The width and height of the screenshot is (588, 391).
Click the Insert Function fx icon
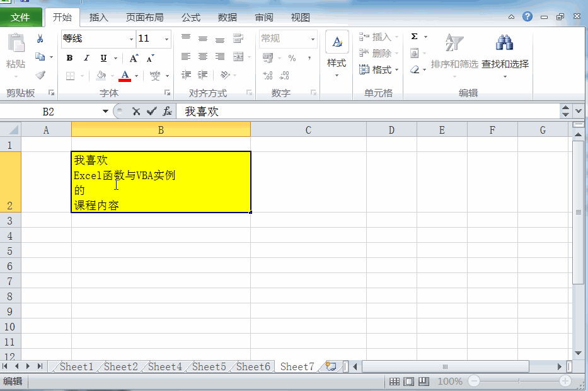click(x=167, y=112)
